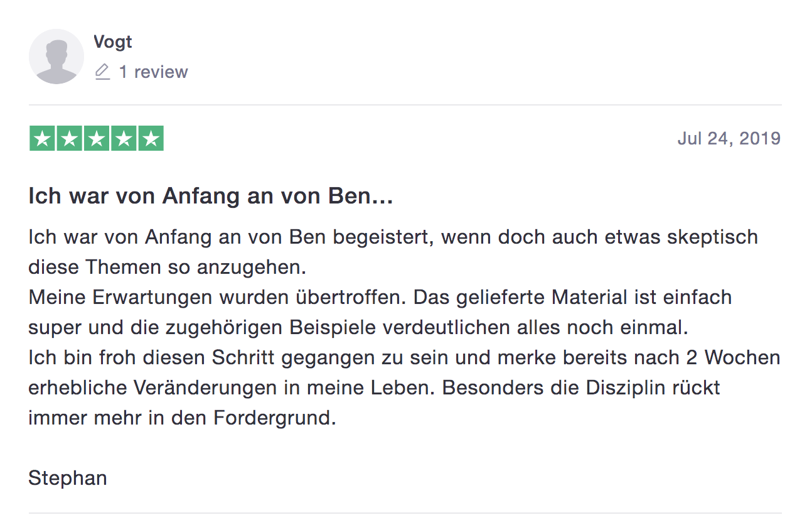812x515 pixels.
Task: Click the fourth green rating star
Action: (x=124, y=138)
